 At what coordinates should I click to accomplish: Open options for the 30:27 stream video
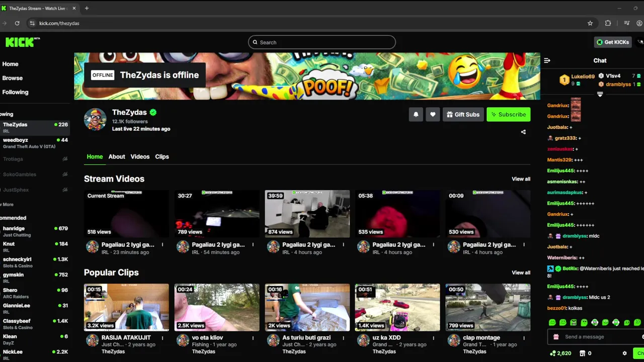[x=253, y=245]
